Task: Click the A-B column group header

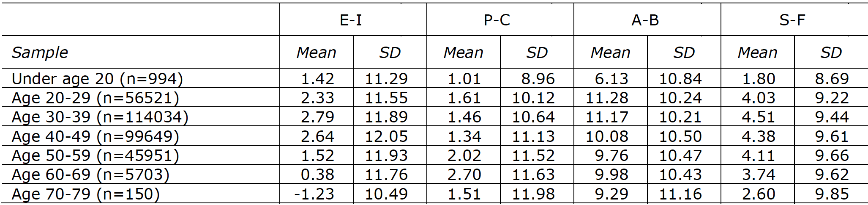Action: tap(645, 20)
